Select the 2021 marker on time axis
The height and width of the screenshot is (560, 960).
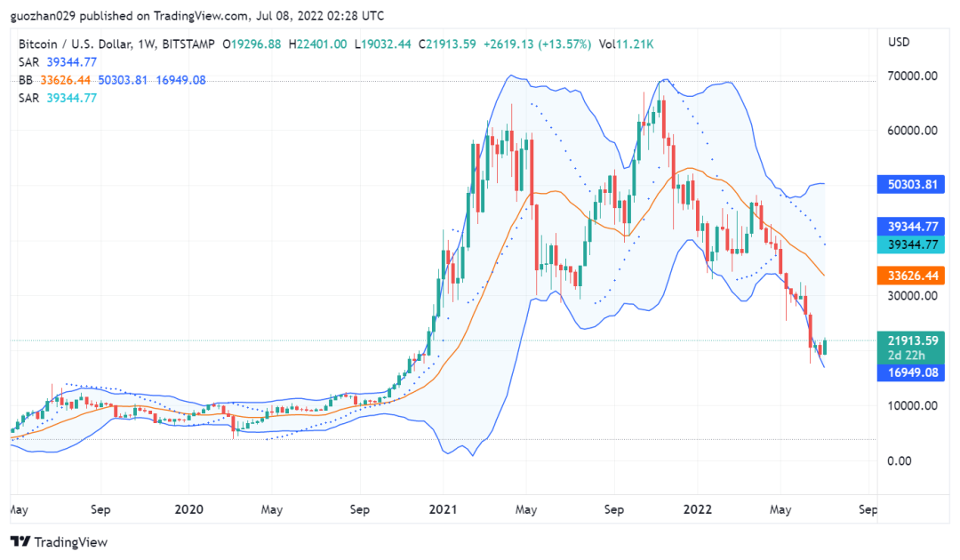(443, 509)
